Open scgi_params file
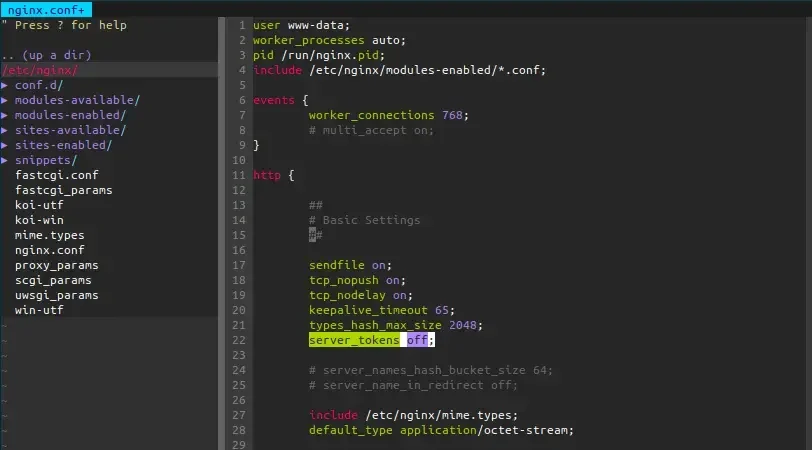This screenshot has width=812, height=450. pos(53,280)
